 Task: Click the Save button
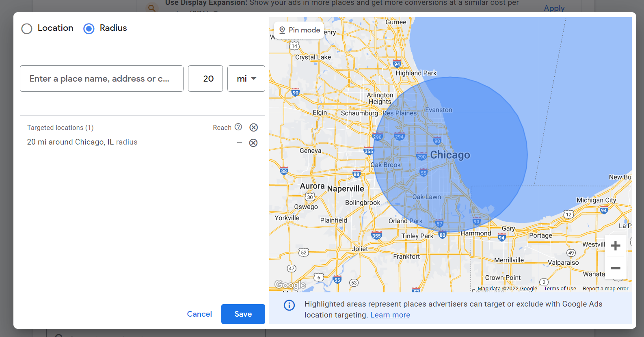[243, 314]
